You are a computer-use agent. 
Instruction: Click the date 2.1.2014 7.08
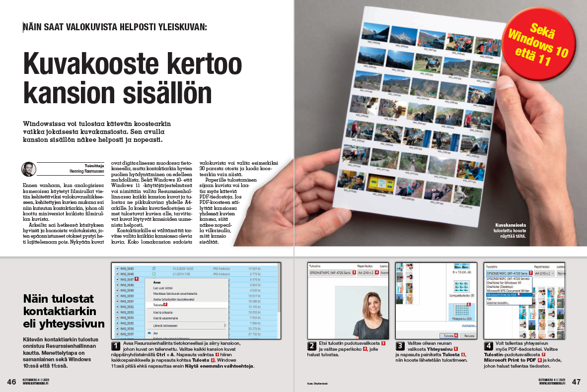pyautogui.click(x=182, y=274)
